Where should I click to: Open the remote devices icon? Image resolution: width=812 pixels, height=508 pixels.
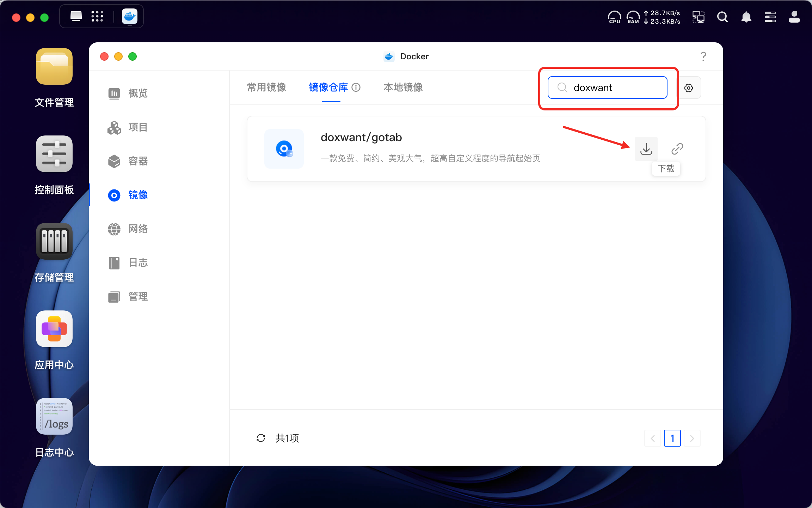tap(698, 17)
